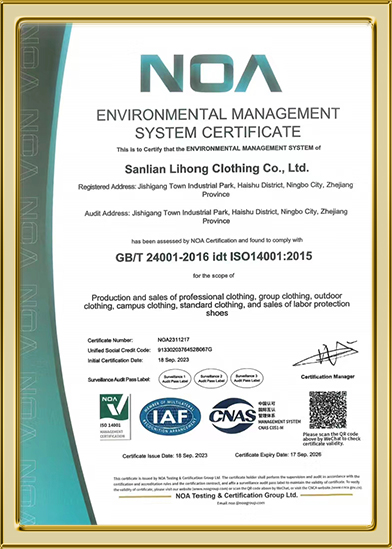Viewport: 392px width, 549px height.
Task: Click the blue IAF oval logo
Action: coord(170,416)
